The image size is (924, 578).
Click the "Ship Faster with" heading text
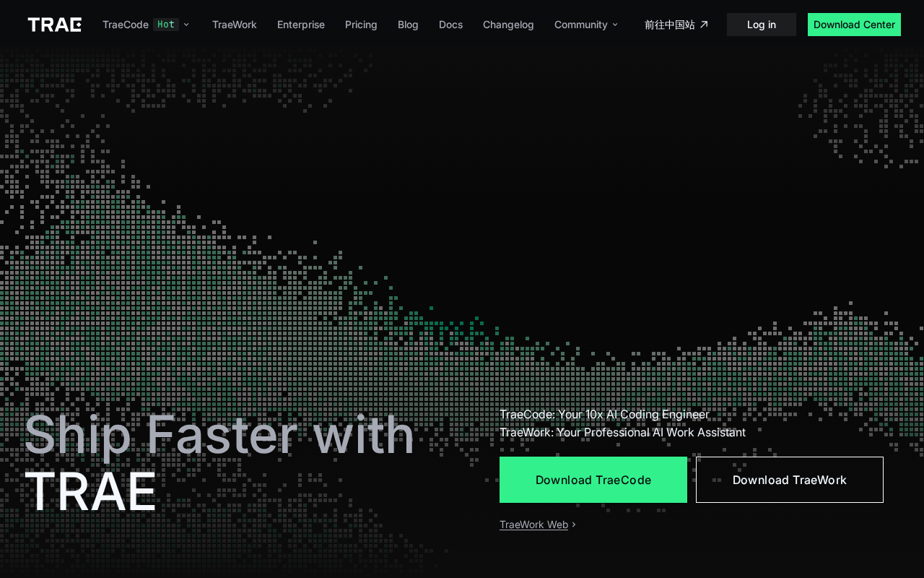(219, 434)
